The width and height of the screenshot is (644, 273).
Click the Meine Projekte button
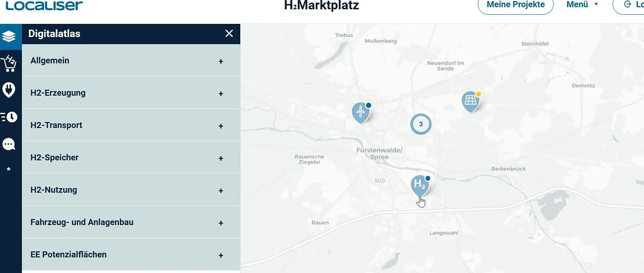pyautogui.click(x=515, y=5)
